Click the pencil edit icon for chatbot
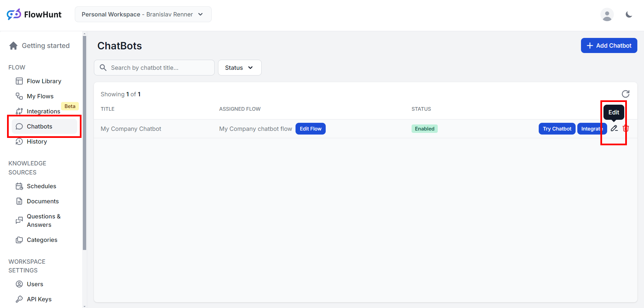644x308 pixels. [x=614, y=129]
